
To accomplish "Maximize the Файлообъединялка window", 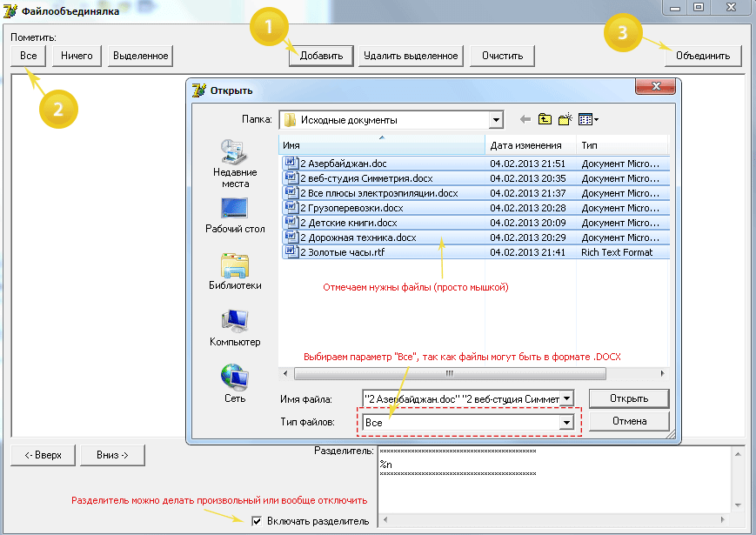I will (698, 7).
